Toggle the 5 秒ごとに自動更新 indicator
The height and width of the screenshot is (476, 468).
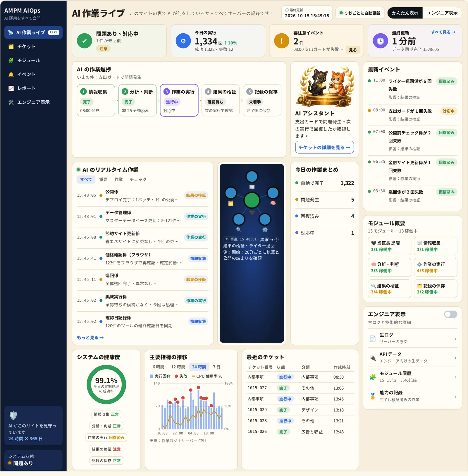[360, 13]
